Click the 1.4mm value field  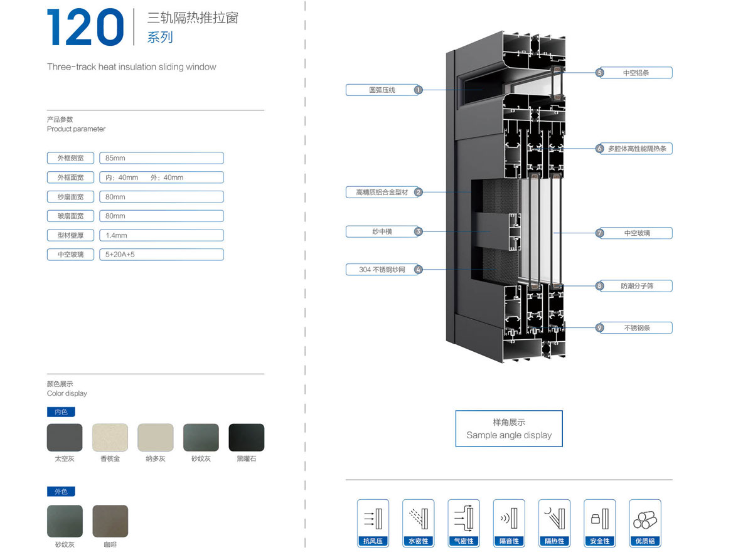coord(161,235)
